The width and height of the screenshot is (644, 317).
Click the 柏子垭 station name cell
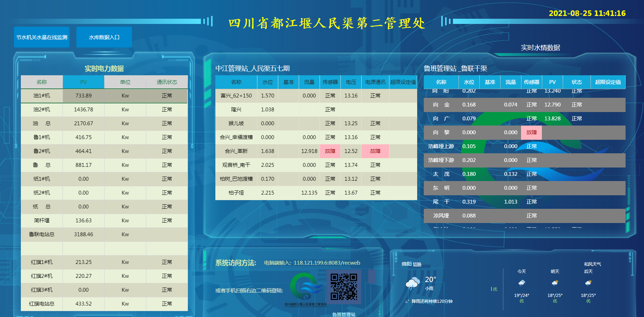(236, 193)
